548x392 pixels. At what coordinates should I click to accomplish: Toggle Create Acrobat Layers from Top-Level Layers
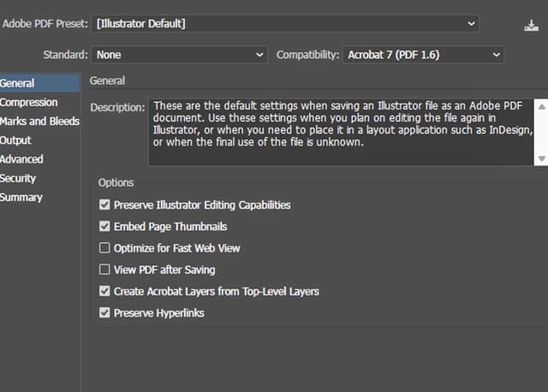(x=105, y=292)
